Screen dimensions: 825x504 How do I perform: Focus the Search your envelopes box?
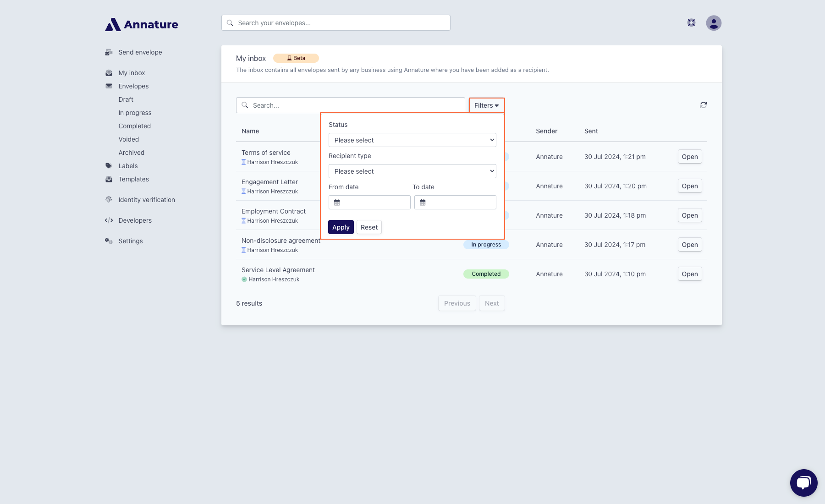click(335, 23)
